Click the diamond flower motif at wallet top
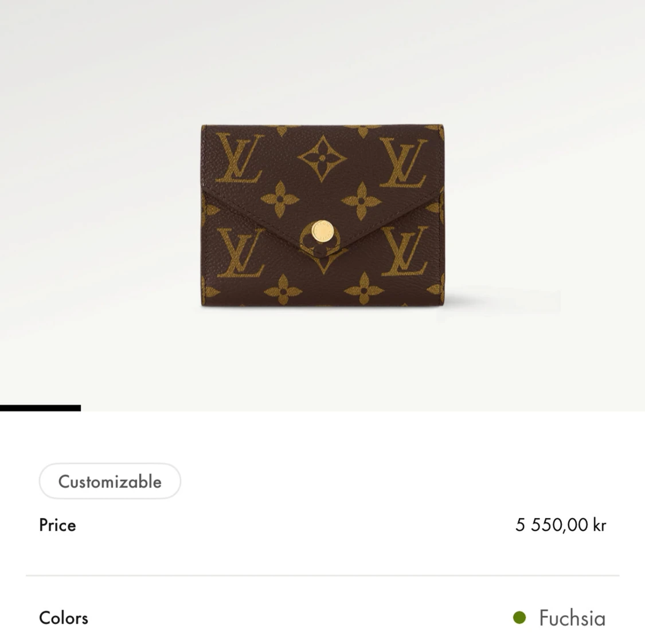The image size is (645, 644). 322,159
